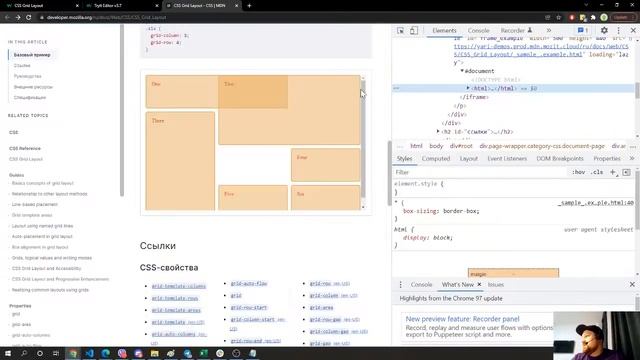The height and width of the screenshot is (360, 640).
Task: Switch to the Issues drawer tab
Action: coord(496,284)
